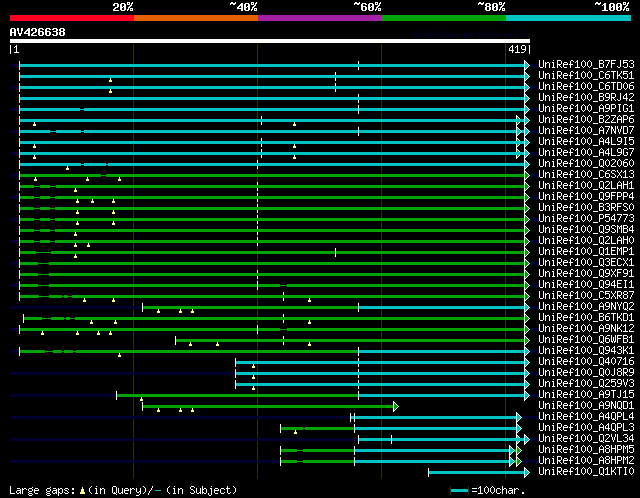Open hit UniRef100_B2ZAP6

[586, 120]
